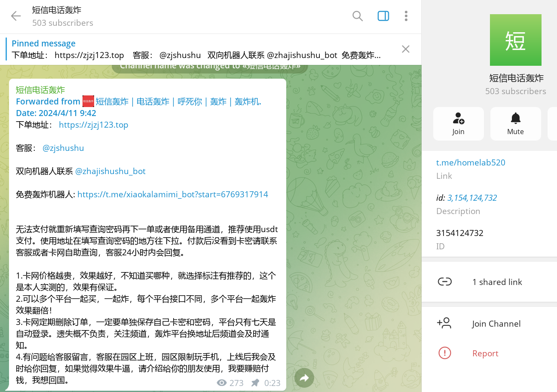
Task: Click the pin icon next to the message time
Action: [254, 383]
